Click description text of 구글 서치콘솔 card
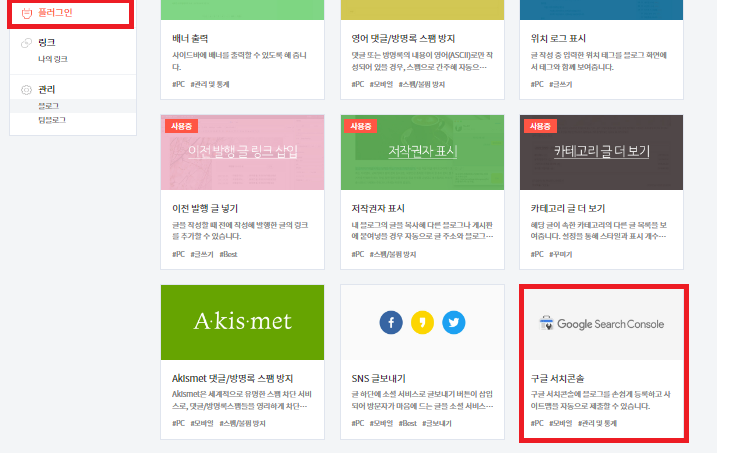The width and height of the screenshot is (732, 460). [x=600, y=400]
